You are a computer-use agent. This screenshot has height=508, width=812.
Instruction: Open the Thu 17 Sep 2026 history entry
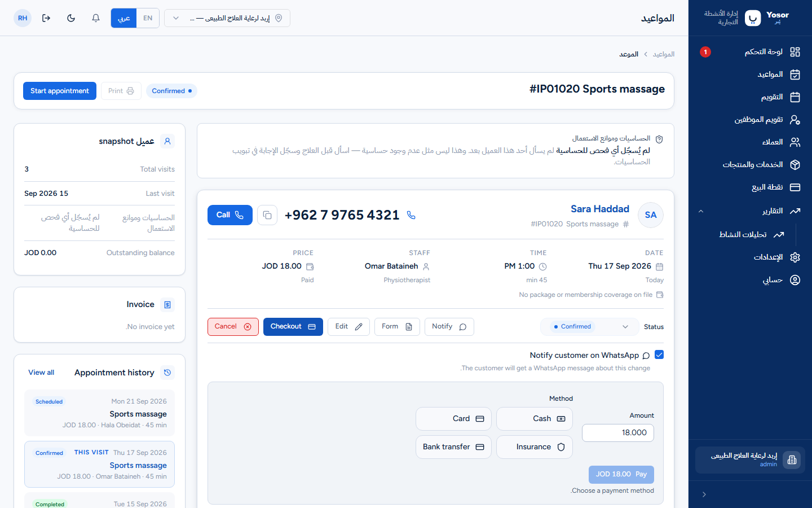pos(99,464)
